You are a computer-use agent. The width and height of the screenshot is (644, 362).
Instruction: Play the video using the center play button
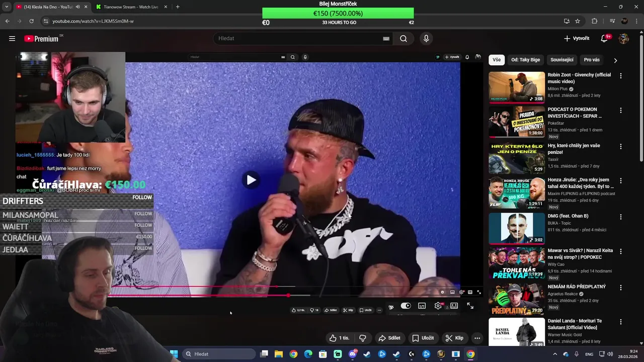coord(251,180)
